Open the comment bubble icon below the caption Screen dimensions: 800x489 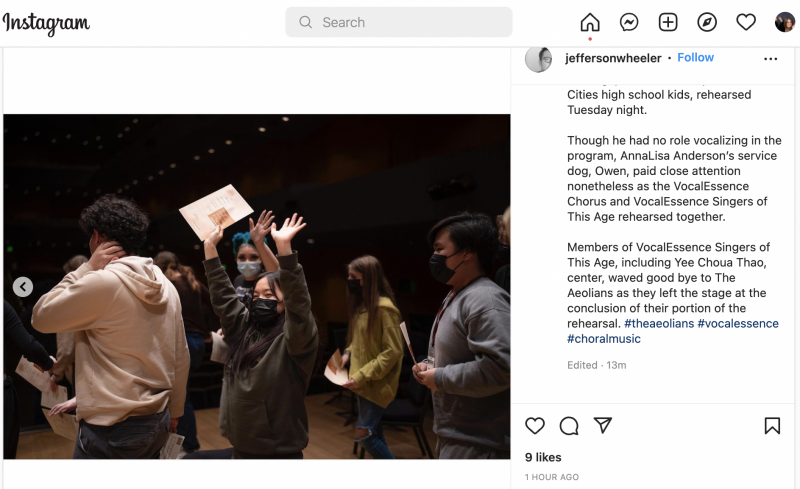click(x=569, y=426)
